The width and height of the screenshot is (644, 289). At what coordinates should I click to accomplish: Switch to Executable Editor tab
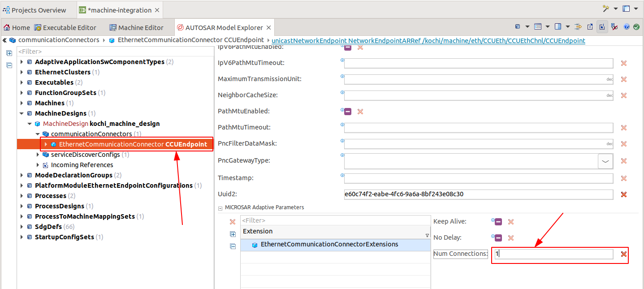65,27
